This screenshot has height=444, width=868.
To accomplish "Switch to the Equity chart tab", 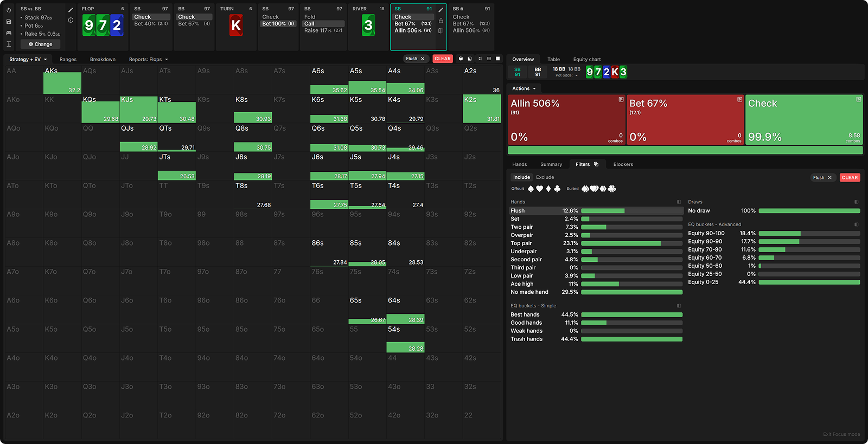I will 586,59.
